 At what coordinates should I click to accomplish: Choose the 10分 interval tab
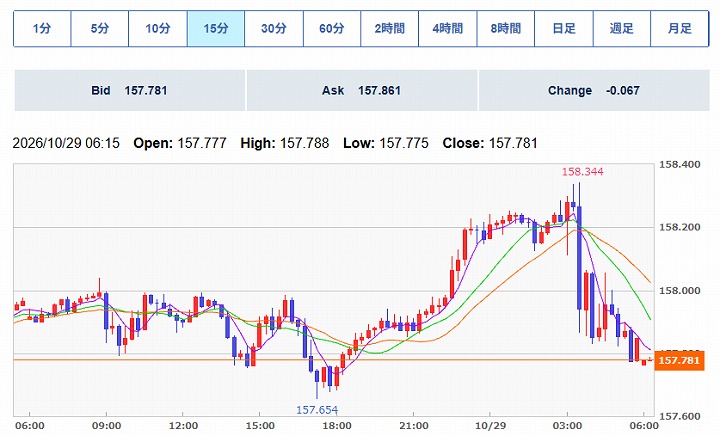158,28
